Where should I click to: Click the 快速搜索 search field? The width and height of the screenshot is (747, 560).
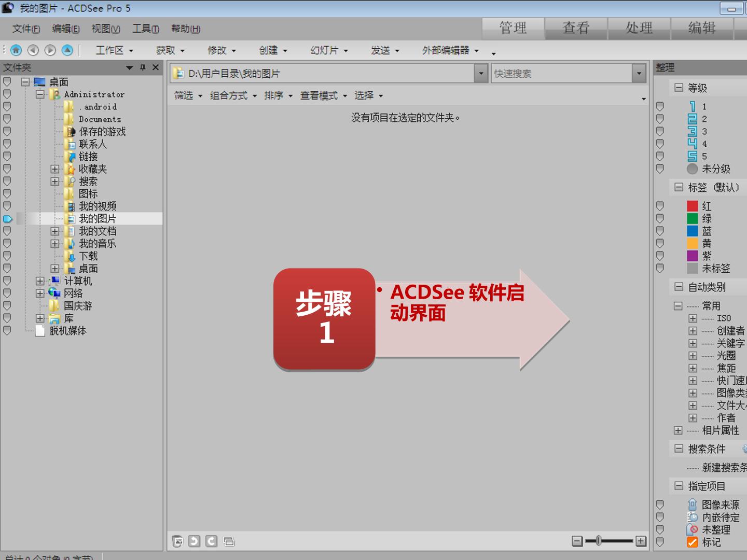tap(562, 74)
